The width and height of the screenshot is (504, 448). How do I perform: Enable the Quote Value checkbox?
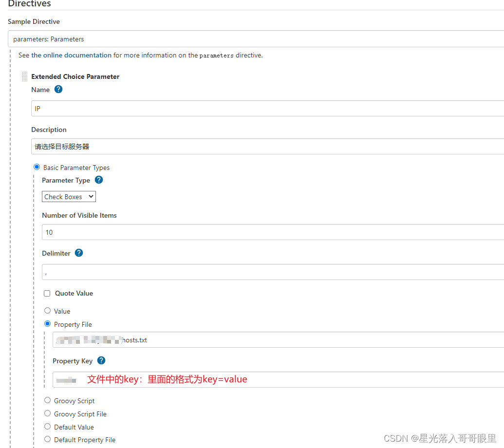47,293
